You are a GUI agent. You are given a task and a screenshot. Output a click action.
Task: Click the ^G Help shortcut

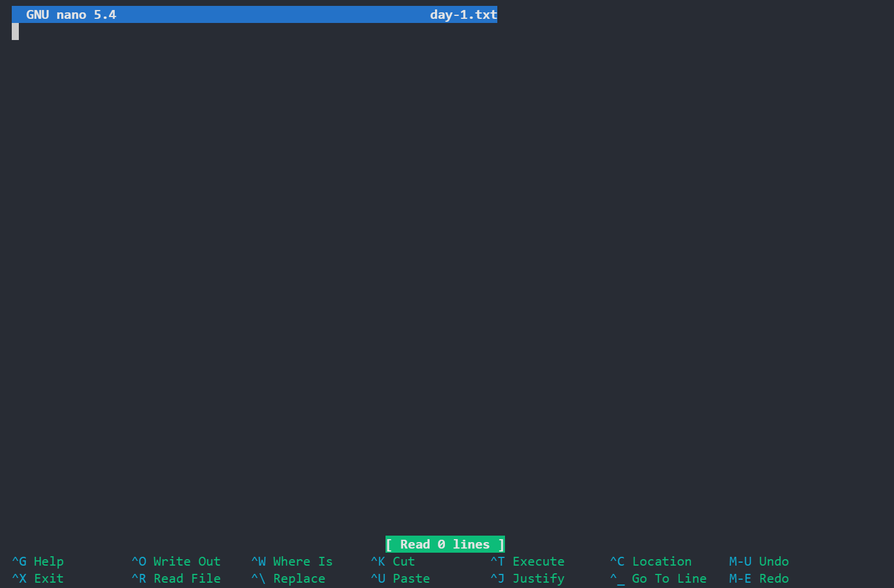[x=38, y=562]
